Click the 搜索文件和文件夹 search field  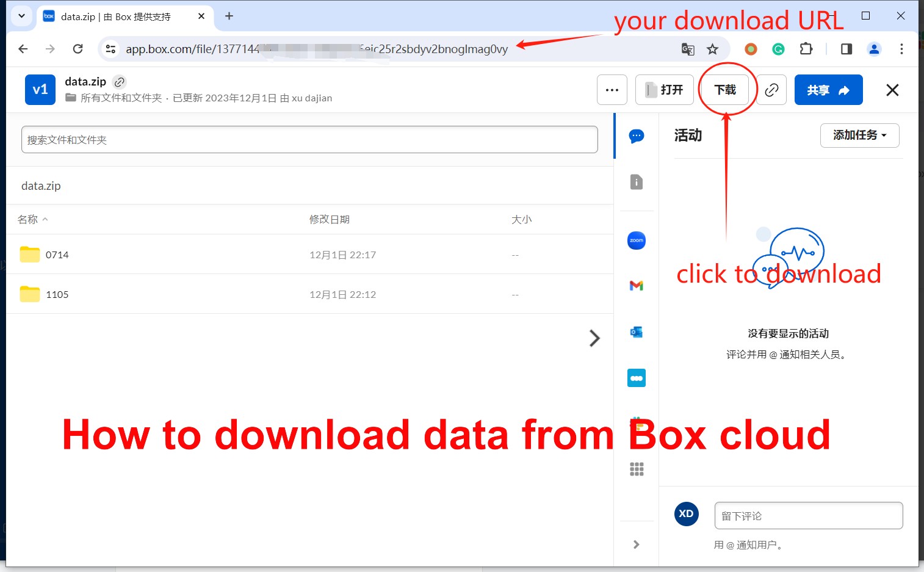[309, 140]
